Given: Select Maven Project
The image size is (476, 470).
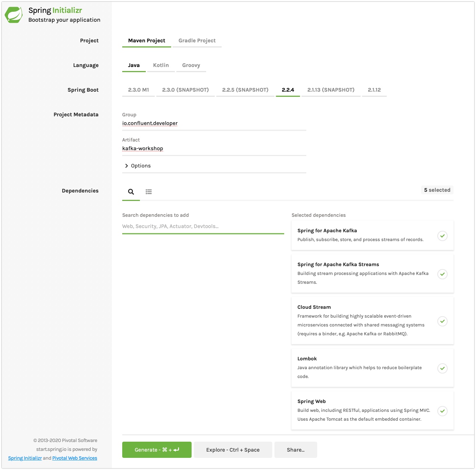Looking at the screenshot, I should tap(147, 41).
